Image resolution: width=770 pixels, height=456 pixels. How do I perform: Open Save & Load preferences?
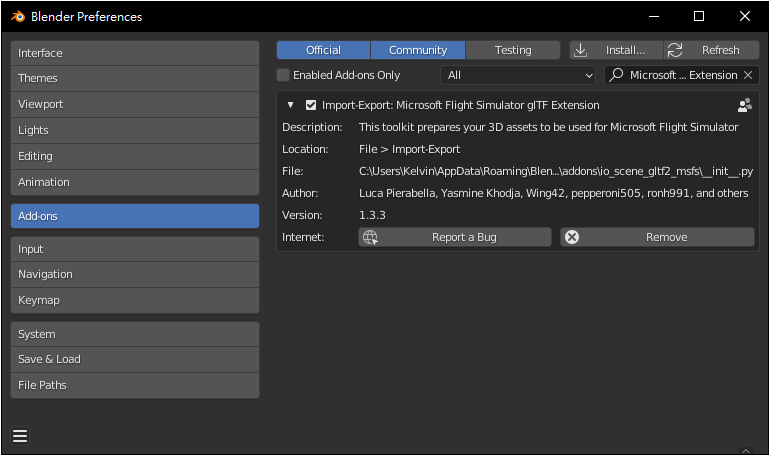(135, 359)
